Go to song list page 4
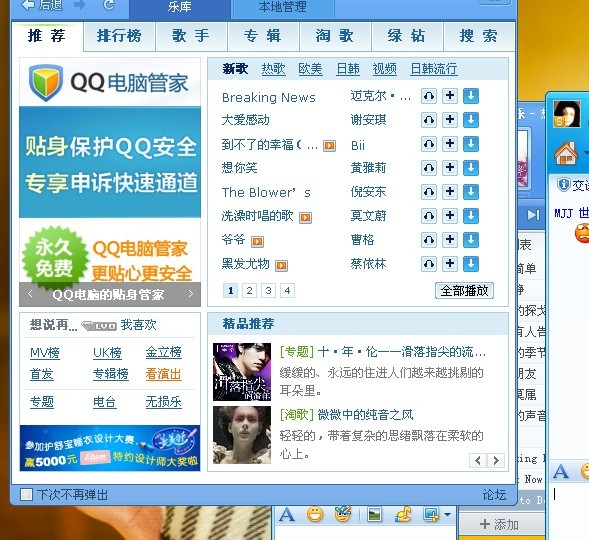 point(287,290)
